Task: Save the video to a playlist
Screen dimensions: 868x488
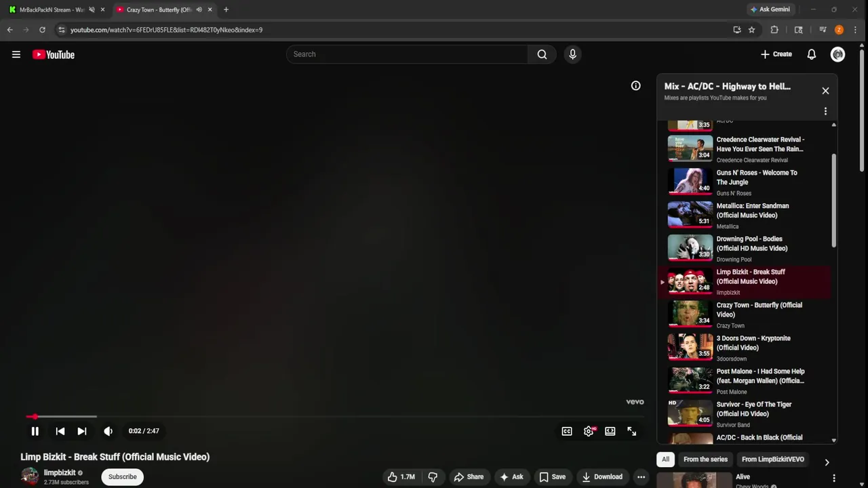Action: pyautogui.click(x=552, y=476)
